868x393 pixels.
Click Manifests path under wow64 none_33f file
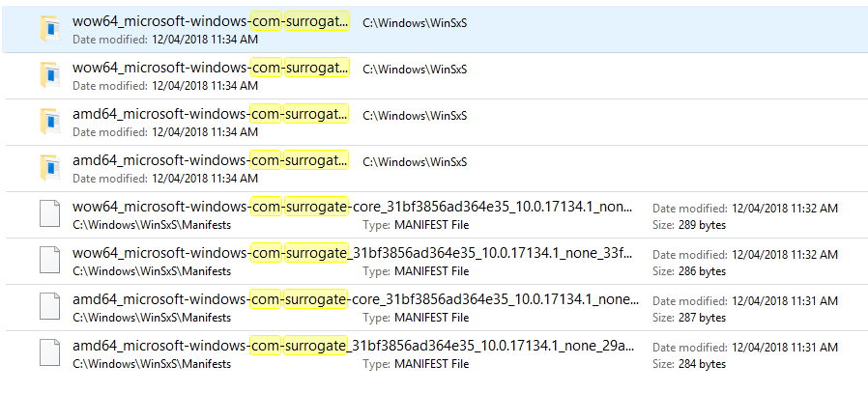[152, 272]
